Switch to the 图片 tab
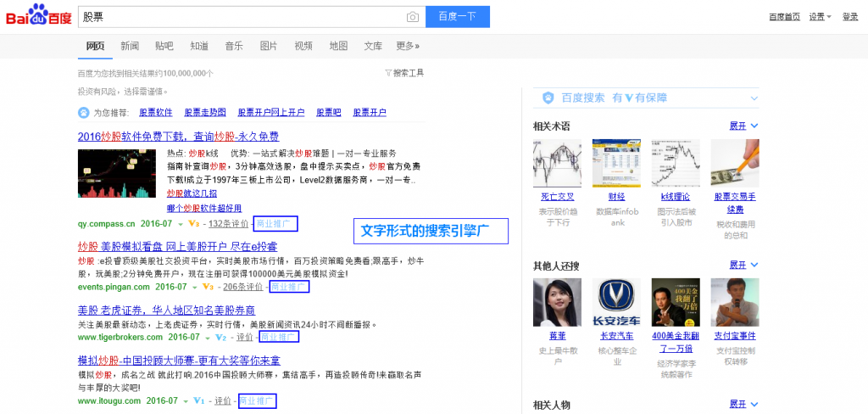 269,46
